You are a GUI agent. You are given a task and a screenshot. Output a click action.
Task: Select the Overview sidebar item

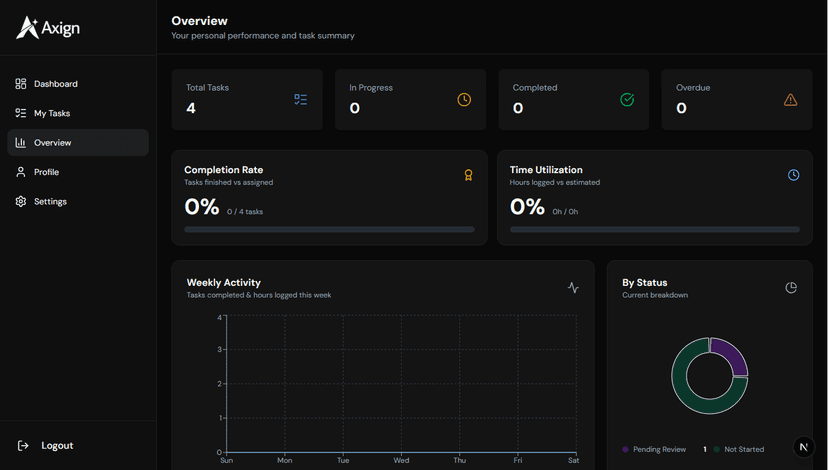coord(52,143)
